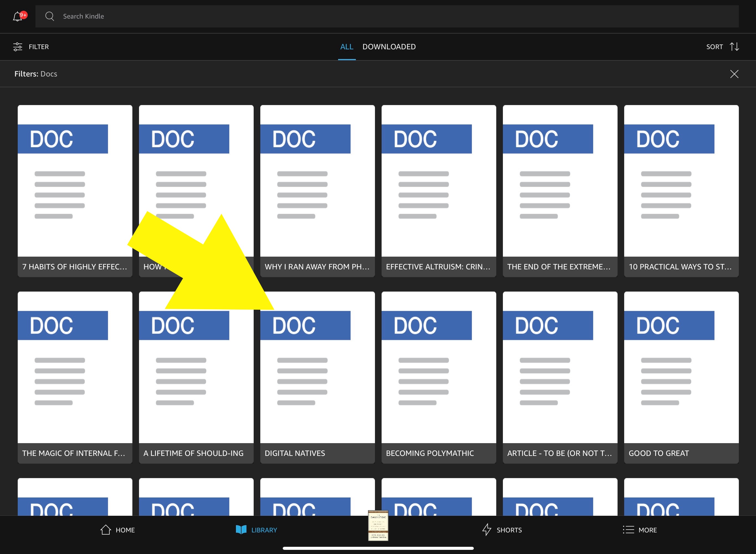Open the Sort options
This screenshot has height=554, width=756.
(x=714, y=47)
